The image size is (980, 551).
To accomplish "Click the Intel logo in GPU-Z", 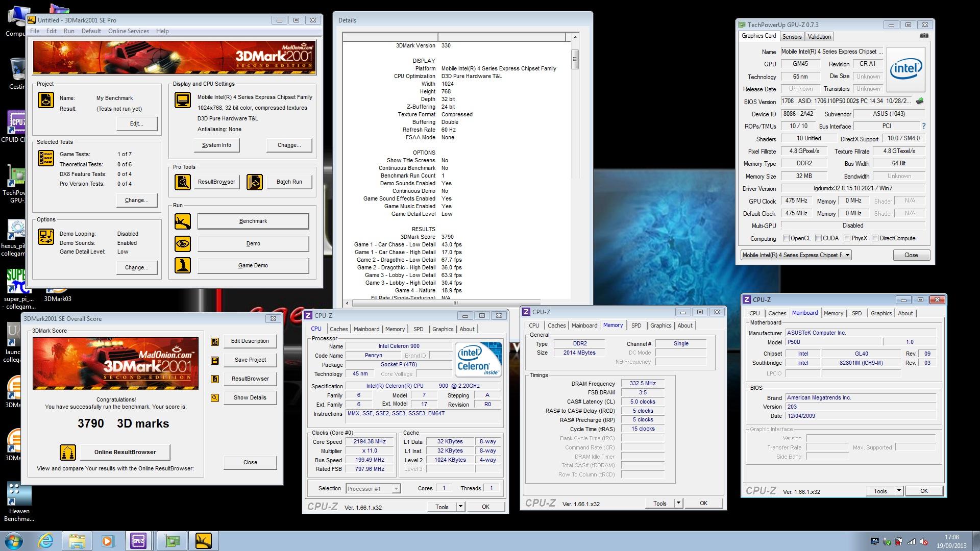I will point(906,69).
